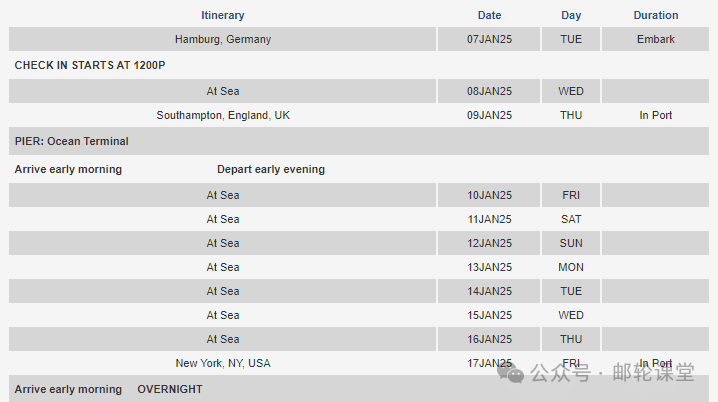Click the 09JAN25 date cell
Viewport: 718px width, 402px height.
pyautogui.click(x=489, y=115)
